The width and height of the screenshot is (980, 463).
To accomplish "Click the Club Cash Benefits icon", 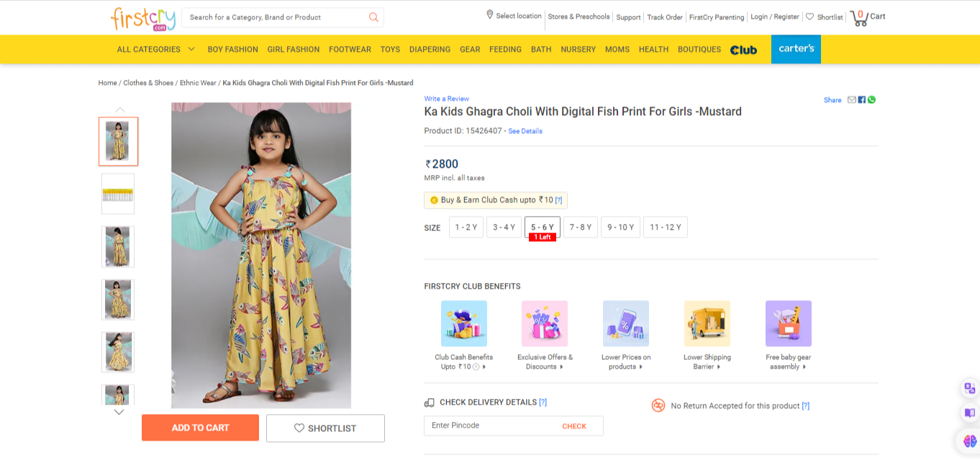I will [464, 323].
